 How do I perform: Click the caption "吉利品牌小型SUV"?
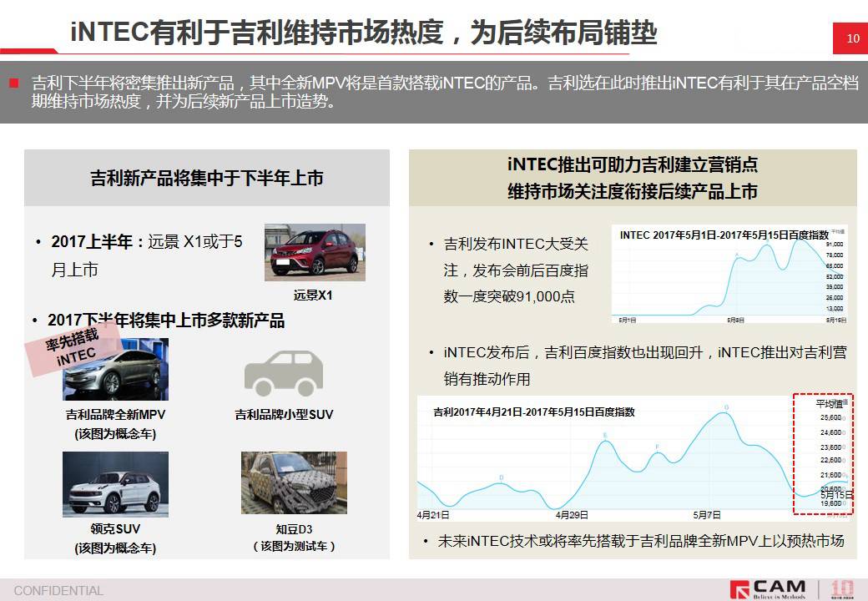click(284, 415)
